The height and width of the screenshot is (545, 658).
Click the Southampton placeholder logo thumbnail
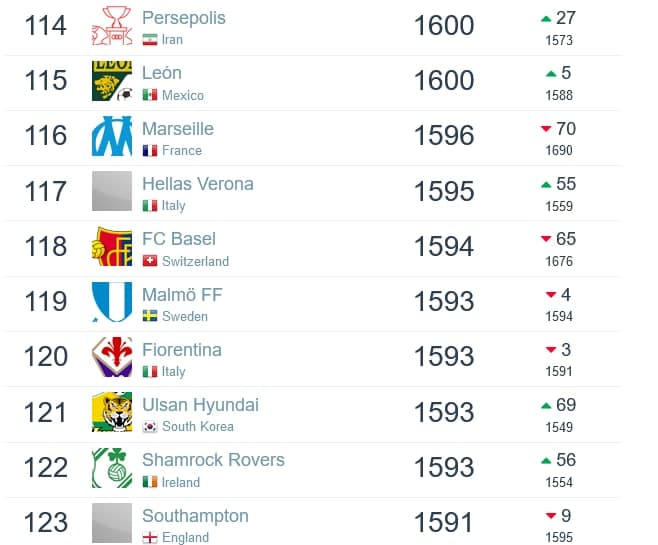point(112,523)
